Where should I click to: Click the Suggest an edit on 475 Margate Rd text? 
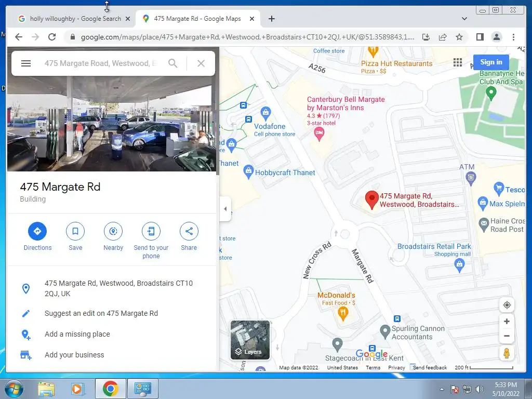tap(101, 313)
